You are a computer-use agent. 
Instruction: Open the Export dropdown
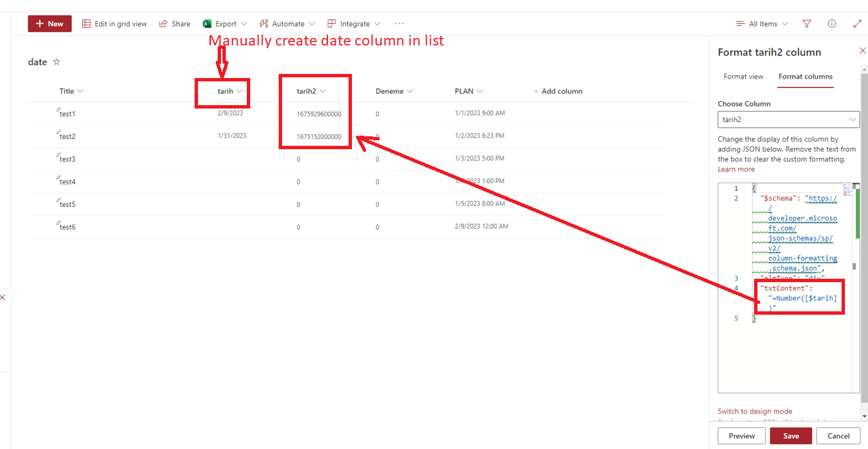pyautogui.click(x=224, y=24)
